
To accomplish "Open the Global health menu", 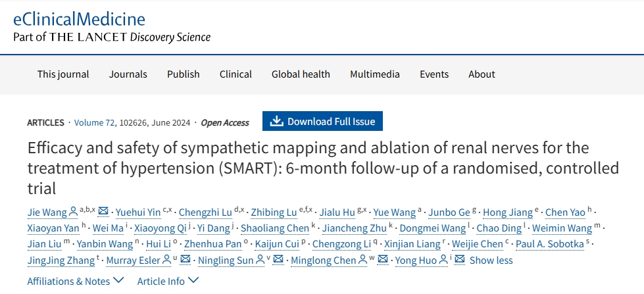I will (x=301, y=74).
